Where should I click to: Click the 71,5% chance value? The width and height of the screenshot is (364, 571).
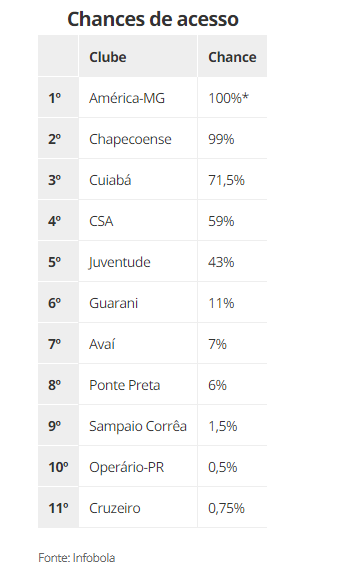click(x=226, y=180)
